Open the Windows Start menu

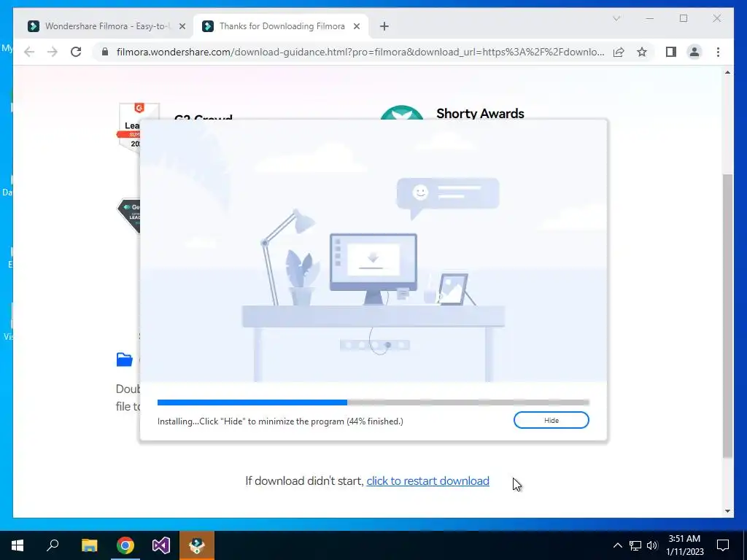18,545
